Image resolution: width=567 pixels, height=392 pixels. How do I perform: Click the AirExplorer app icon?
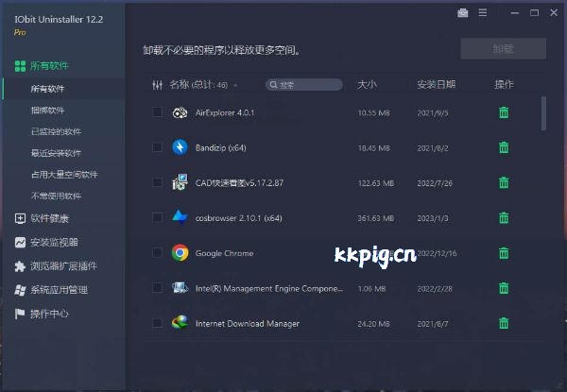[x=180, y=112]
